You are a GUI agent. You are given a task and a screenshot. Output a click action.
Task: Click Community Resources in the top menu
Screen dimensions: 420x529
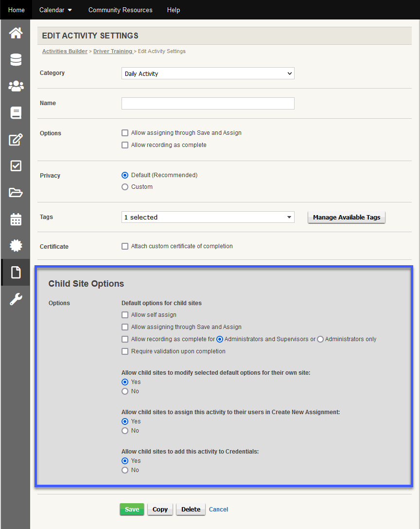pyautogui.click(x=120, y=10)
